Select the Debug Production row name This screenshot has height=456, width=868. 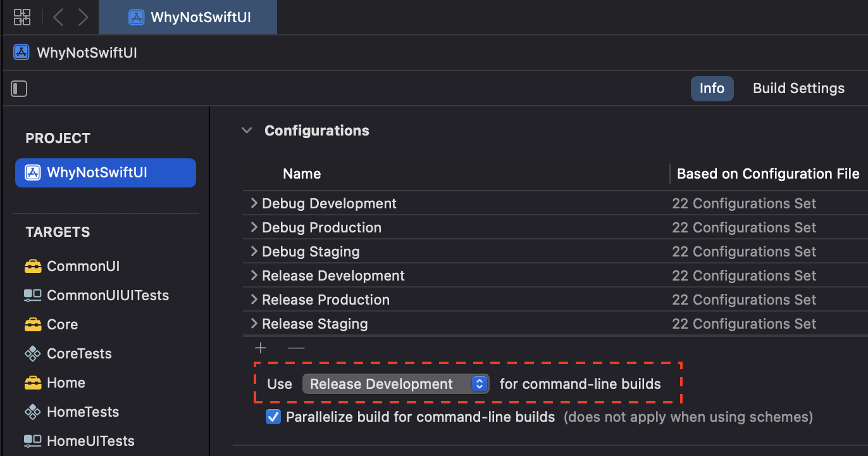click(321, 227)
